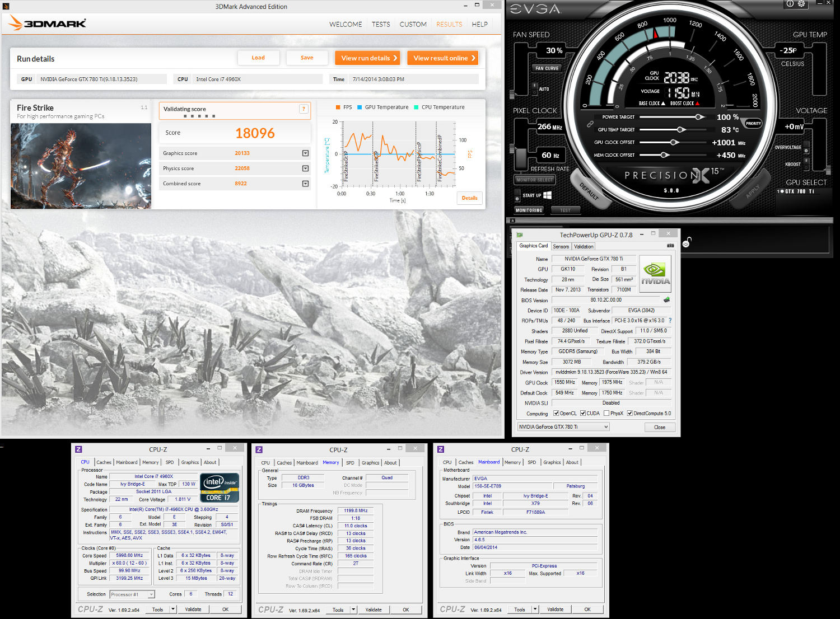The height and width of the screenshot is (619, 840).
Task: Adjust the GPU CLOCK OFFSET slider handle
Action: 675,142
